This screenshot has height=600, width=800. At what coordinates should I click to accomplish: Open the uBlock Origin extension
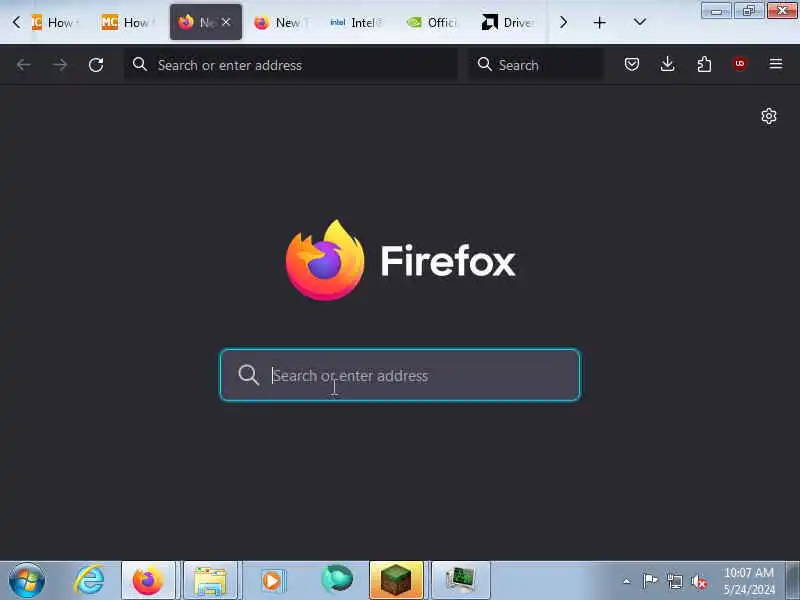coord(740,64)
